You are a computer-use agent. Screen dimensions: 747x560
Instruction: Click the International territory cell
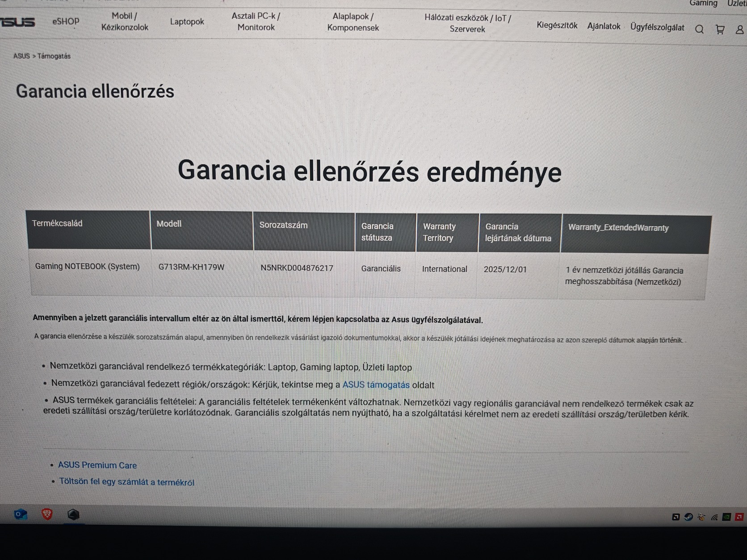(x=445, y=269)
